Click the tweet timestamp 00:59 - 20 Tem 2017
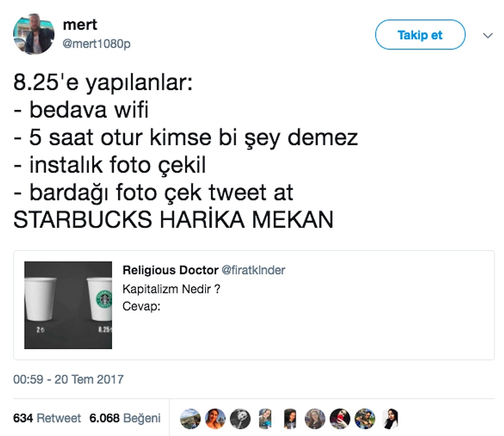The image size is (504, 436). (68, 379)
